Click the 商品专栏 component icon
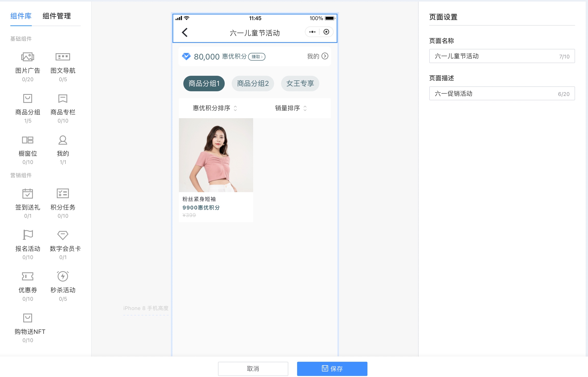Image resolution: width=588 pixels, height=377 pixels. [63, 99]
